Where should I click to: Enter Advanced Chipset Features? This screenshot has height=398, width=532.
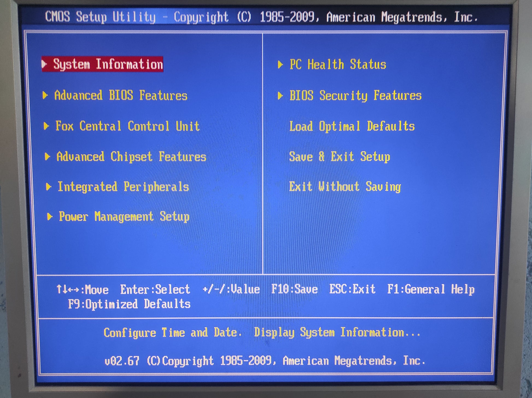pyautogui.click(x=131, y=157)
